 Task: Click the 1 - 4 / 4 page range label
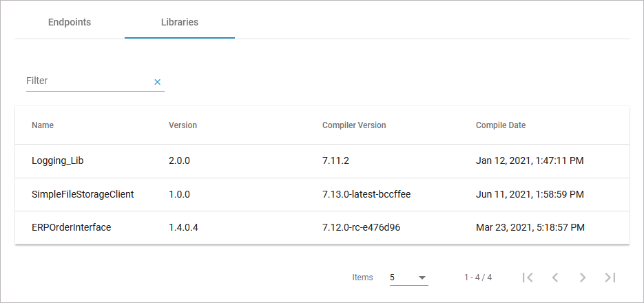coord(478,278)
